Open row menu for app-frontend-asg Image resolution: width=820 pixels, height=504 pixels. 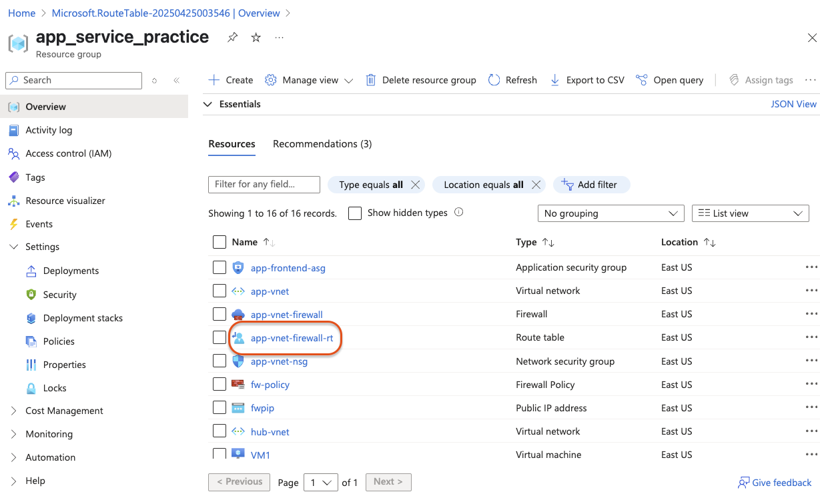click(811, 267)
